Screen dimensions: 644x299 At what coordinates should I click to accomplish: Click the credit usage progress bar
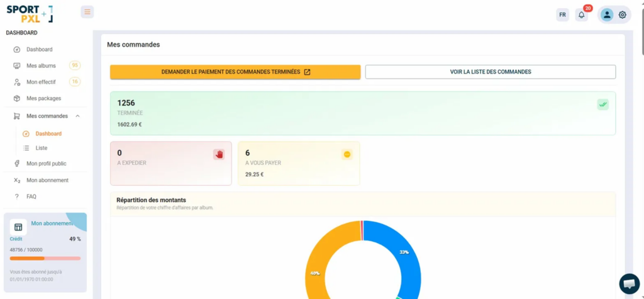click(45, 258)
